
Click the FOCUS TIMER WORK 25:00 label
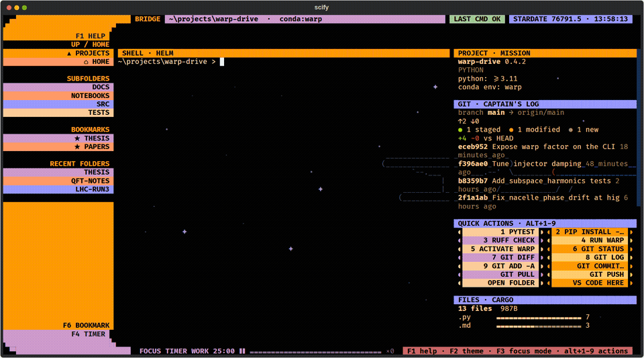pyautogui.click(x=187, y=351)
